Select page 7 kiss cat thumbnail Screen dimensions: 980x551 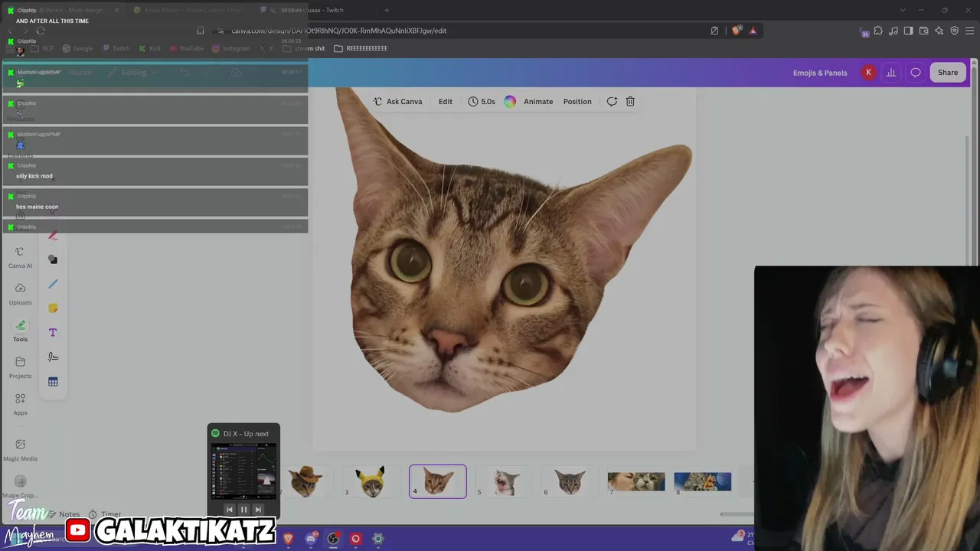point(636,481)
